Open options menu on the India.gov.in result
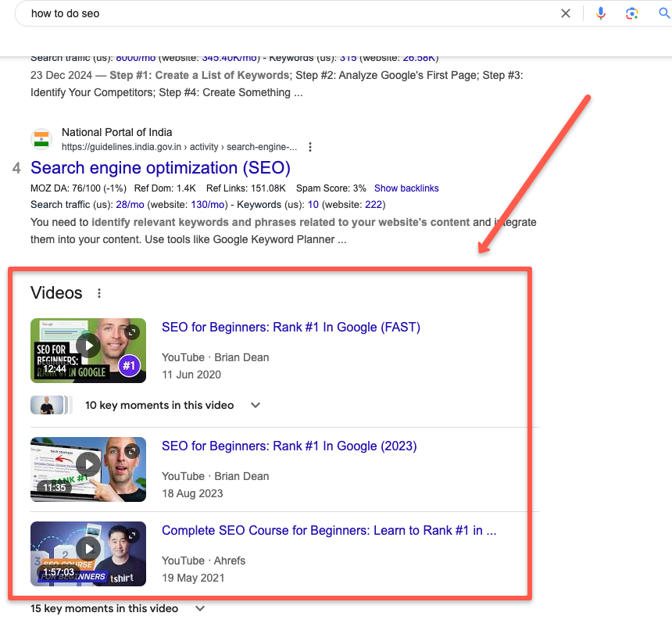The width and height of the screenshot is (672, 627). [309, 146]
